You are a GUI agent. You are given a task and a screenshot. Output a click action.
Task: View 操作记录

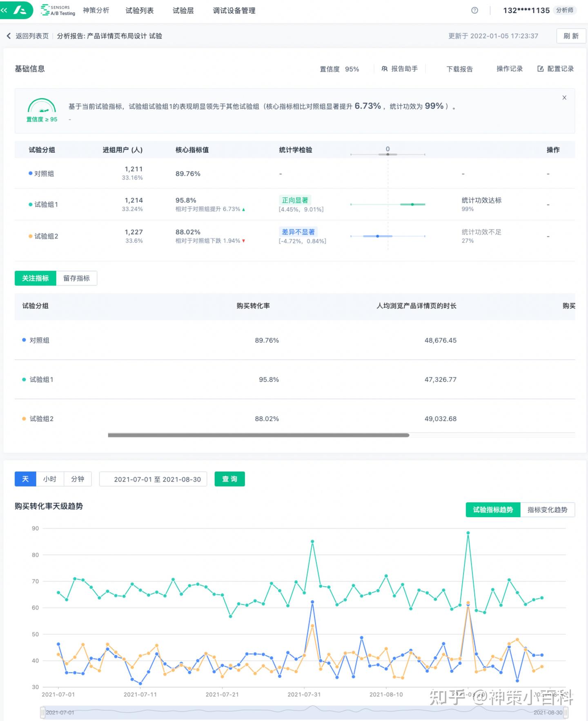pyautogui.click(x=510, y=69)
